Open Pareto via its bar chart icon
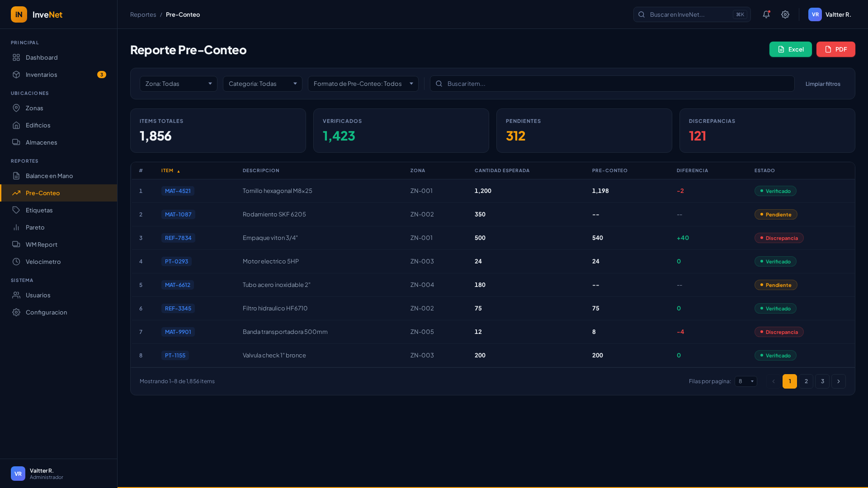This screenshot has width=868, height=488. 16,227
